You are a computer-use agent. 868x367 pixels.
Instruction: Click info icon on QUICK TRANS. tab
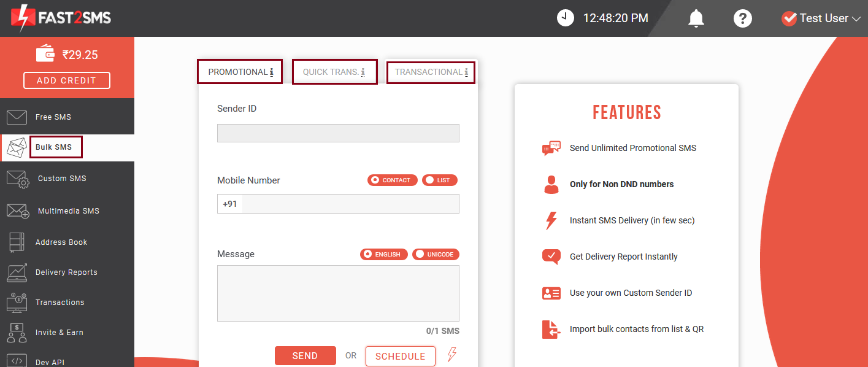coord(363,72)
